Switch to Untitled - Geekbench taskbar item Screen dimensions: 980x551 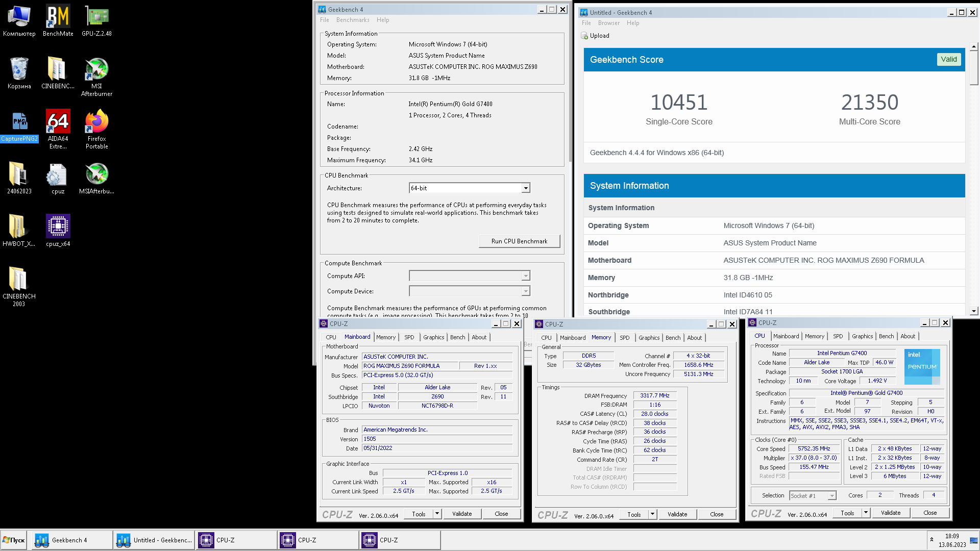154,540
